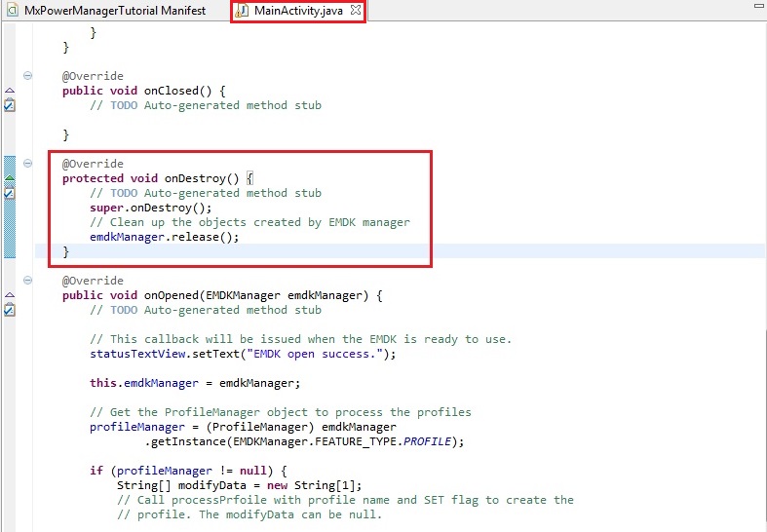Collapse the onClosed method fold toggle
Viewport: 767px width, 532px height.
[27, 76]
